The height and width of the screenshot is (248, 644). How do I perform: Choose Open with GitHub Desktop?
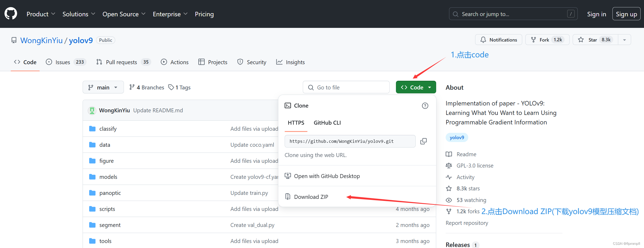[327, 176]
